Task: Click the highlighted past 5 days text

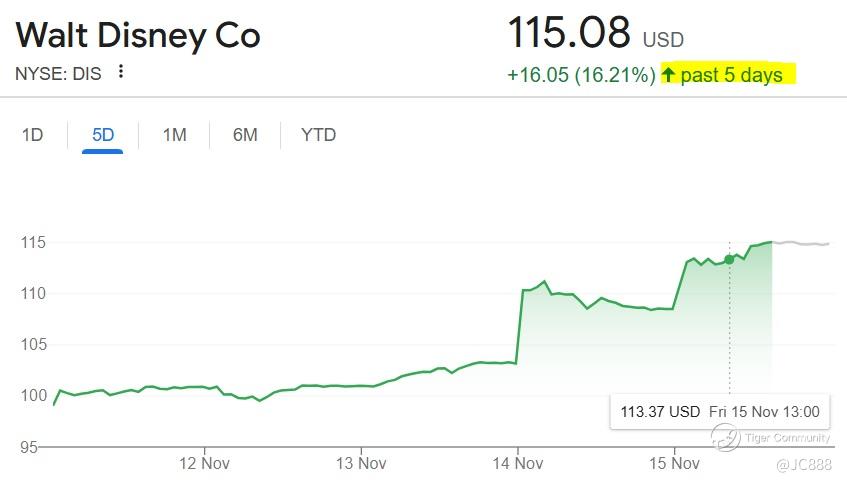Action: tap(731, 75)
